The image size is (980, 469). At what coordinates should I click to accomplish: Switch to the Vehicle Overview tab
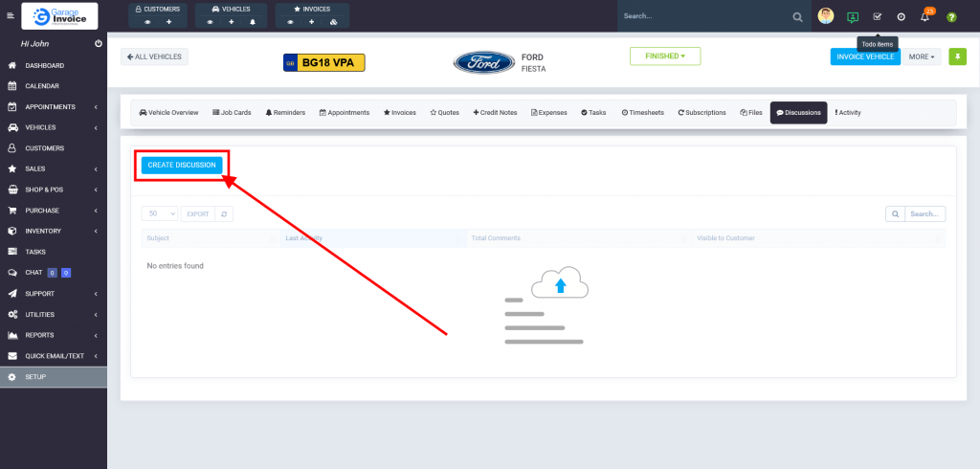(x=168, y=113)
